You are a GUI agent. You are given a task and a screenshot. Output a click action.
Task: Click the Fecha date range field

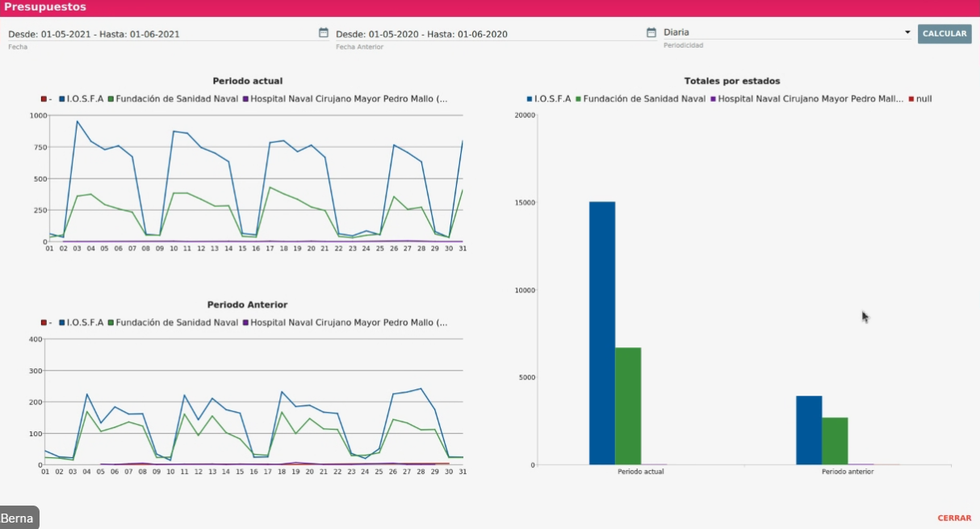(161, 34)
